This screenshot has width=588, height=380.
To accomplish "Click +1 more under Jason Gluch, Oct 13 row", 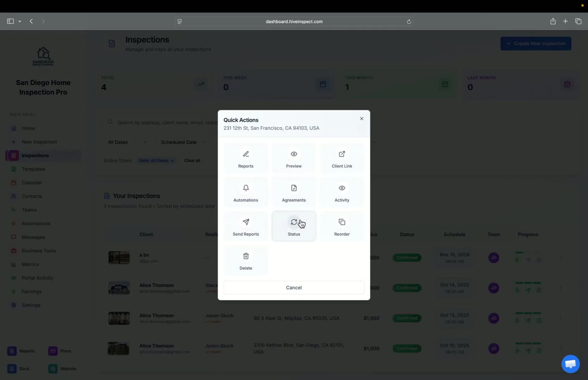I will [213, 322].
